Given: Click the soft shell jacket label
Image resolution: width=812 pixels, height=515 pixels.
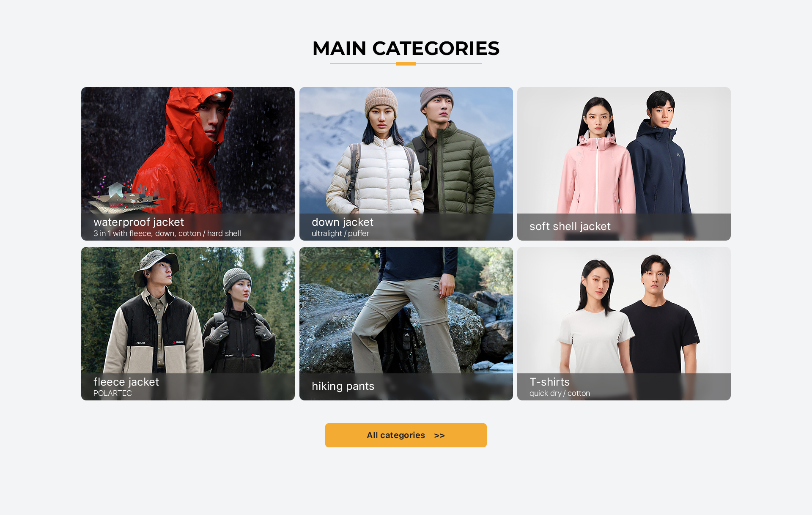Looking at the screenshot, I should point(570,226).
